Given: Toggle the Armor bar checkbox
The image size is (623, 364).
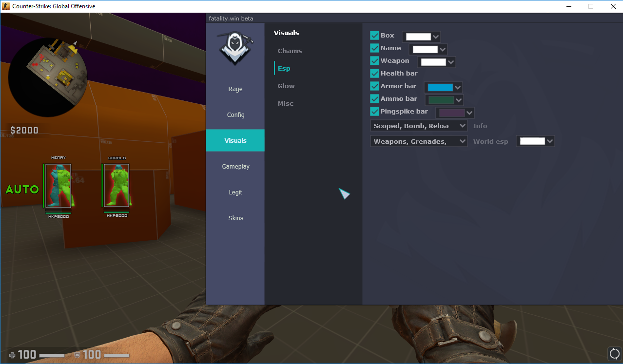Looking at the screenshot, I should click(x=375, y=86).
